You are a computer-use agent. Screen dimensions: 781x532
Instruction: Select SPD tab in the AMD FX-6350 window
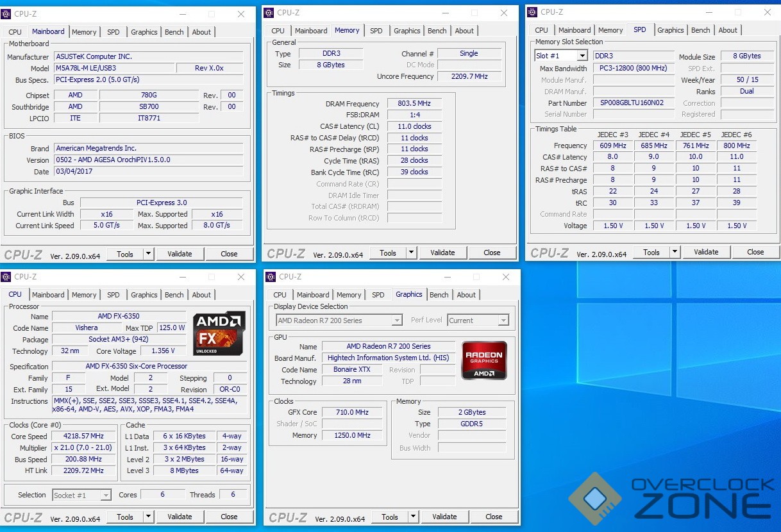point(113,295)
